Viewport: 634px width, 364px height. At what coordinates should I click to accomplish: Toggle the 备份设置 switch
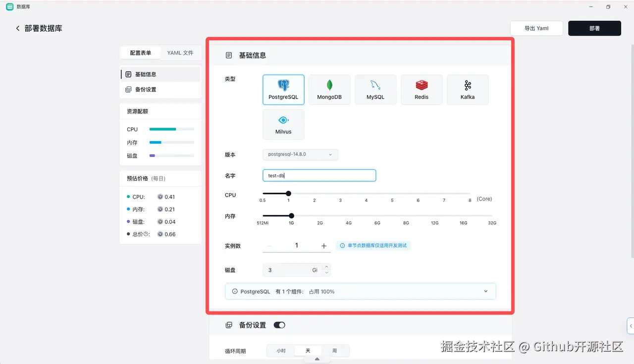[x=279, y=325]
